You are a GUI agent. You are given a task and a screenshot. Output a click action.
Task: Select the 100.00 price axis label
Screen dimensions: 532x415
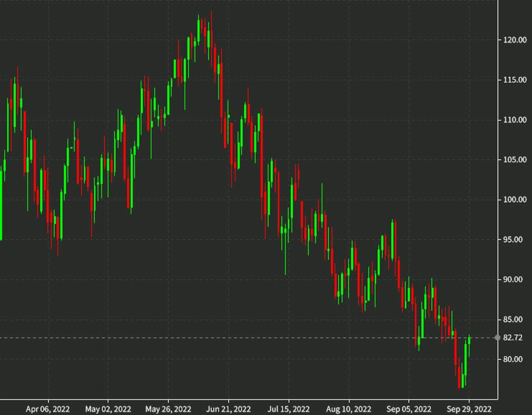click(x=515, y=200)
